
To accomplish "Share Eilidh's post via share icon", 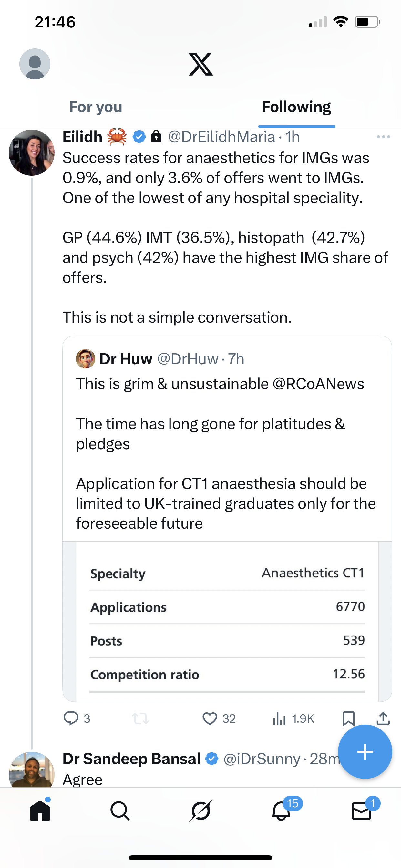I will [x=383, y=718].
